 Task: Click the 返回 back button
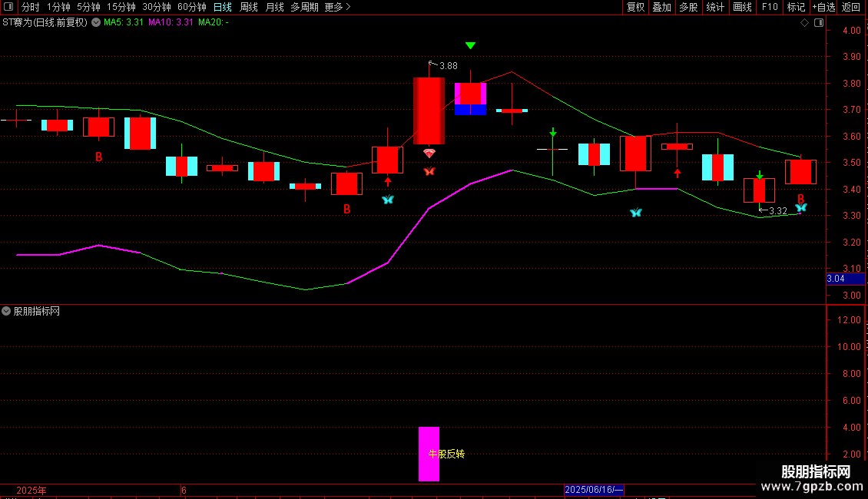pyautogui.click(x=851, y=7)
